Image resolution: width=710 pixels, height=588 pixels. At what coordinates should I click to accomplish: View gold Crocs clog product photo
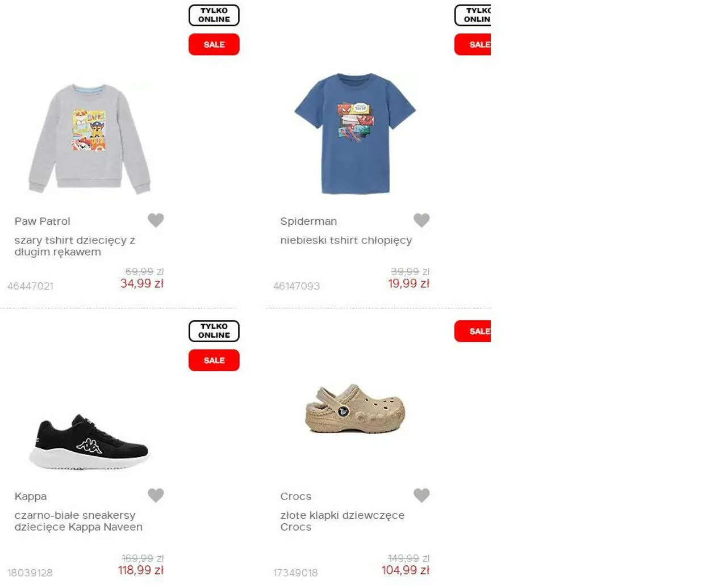(x=355, y=409)
